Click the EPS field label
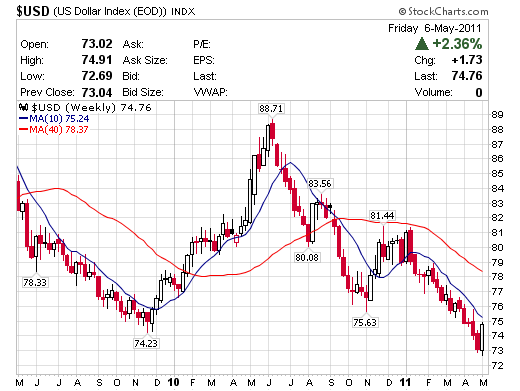Screen dimensions: 520x391 pyautogui.click(x=204, y=60)
